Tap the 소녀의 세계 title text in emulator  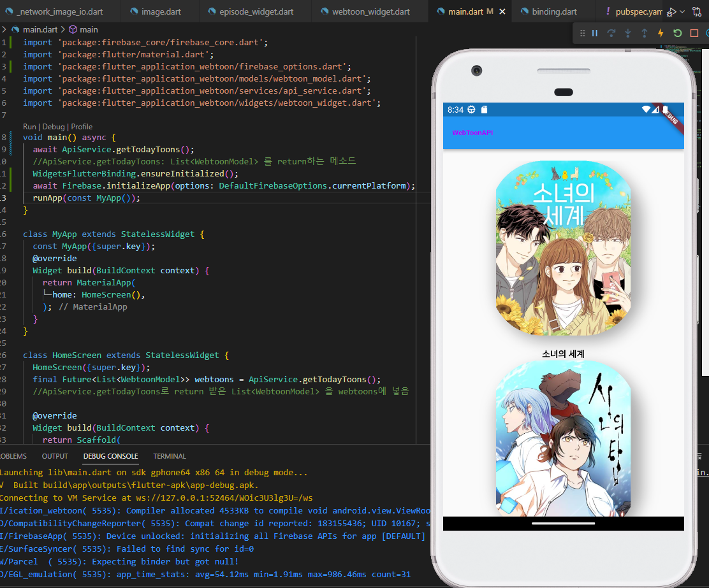click(564, 354)
